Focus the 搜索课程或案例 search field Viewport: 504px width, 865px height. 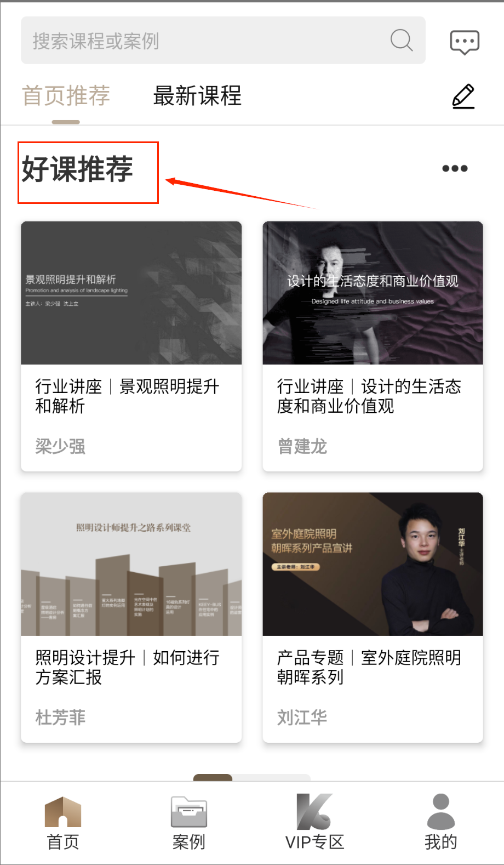223,40
